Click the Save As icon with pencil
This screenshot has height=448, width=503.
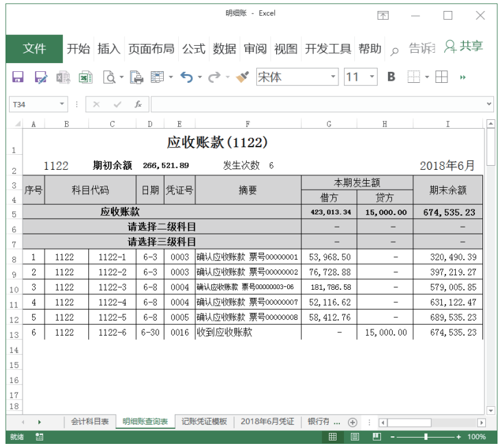click(41, 77)
